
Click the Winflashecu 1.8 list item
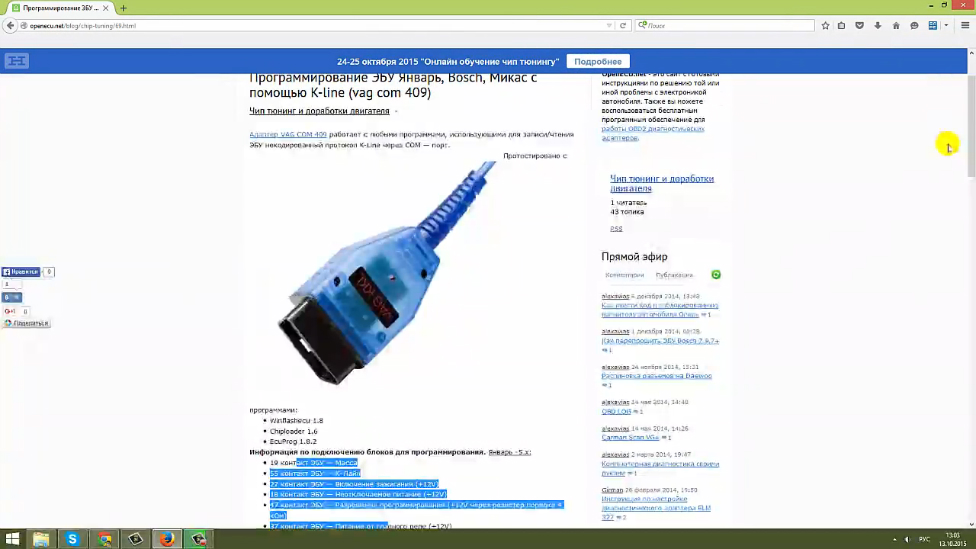(x=296, y=421)
